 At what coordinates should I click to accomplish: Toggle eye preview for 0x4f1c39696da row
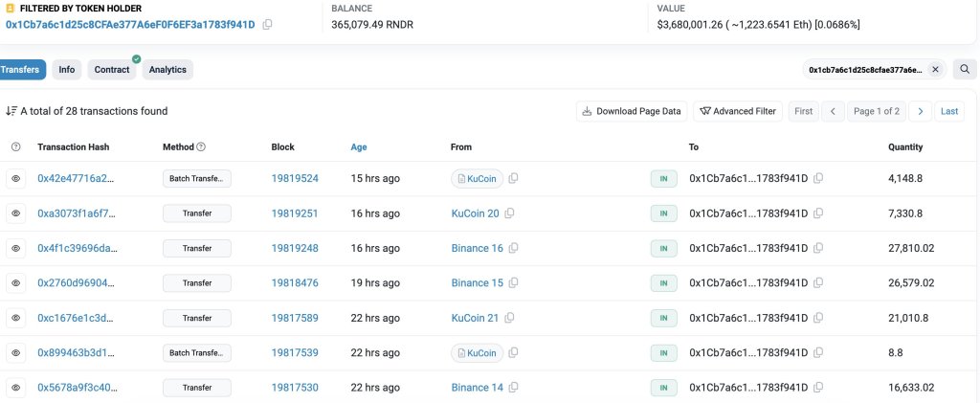pyautogui.click(x=15, y=248)
